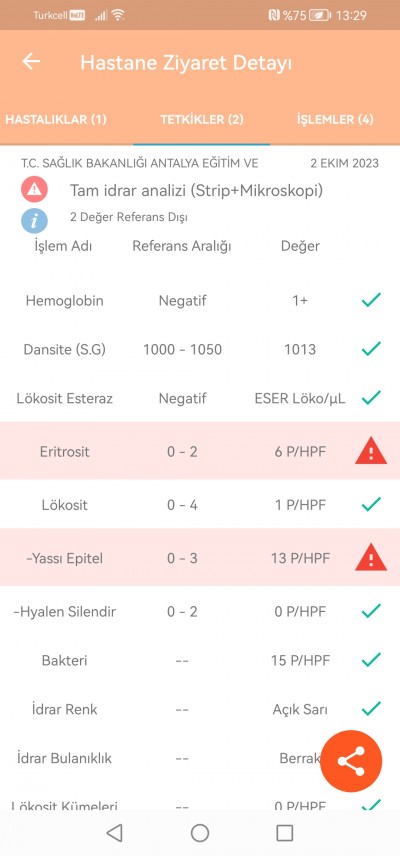The height and width of the screenshot is (856, 400).
Task: Select the -Hyalen Silendir result row
Action: click(200, 611)
